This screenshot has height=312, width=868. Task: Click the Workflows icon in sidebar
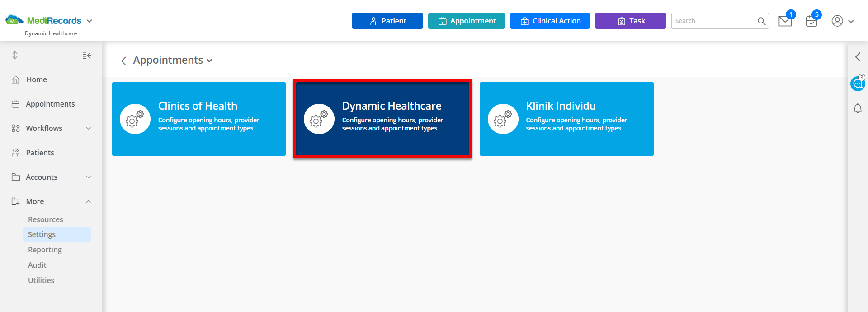pyautogui.click(x=16, y=128)
